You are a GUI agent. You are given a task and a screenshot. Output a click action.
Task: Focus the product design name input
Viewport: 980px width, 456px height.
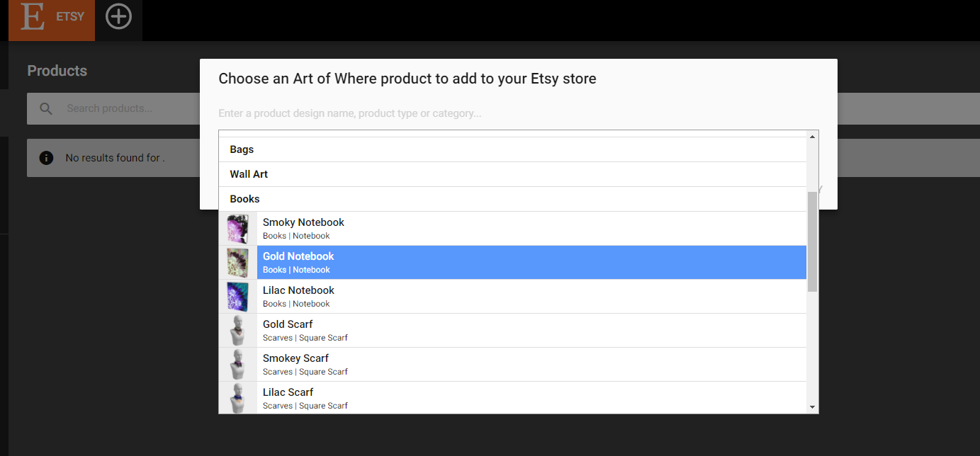pos(518,113)
